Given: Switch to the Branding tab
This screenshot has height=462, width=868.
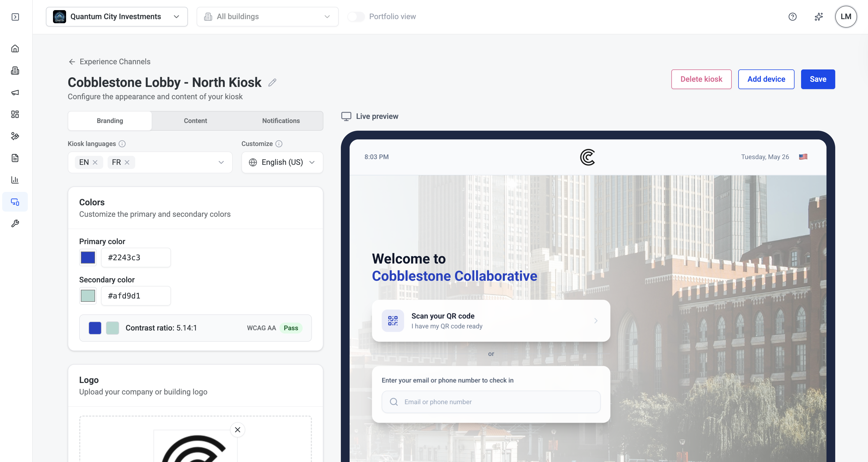Looking at the screenshot, I should tap(110, 121).
